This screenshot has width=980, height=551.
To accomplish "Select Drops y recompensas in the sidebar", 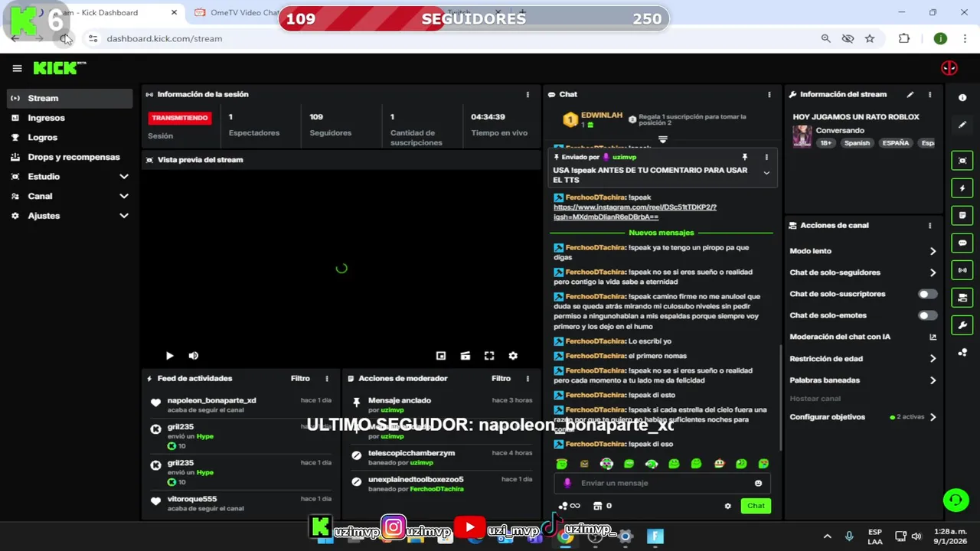I will [70, 157].
